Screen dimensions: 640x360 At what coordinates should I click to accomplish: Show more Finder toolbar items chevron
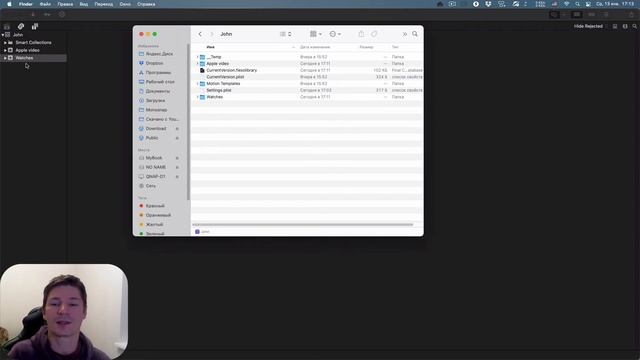404,34
